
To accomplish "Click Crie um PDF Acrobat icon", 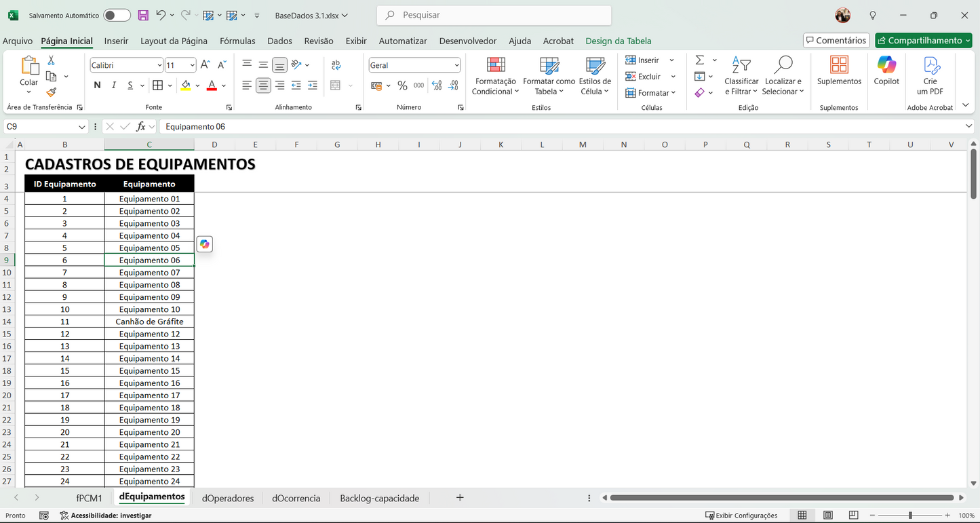I will point(930,65).
